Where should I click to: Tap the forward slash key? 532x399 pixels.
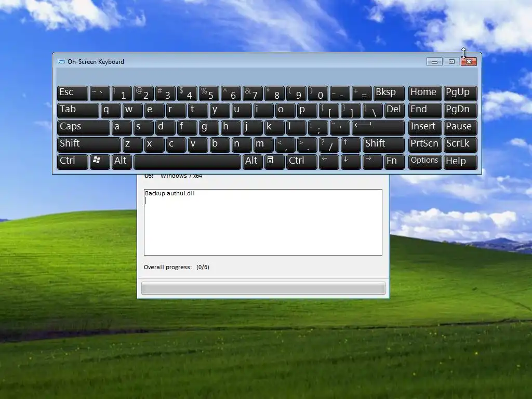[x=329, y=144]
